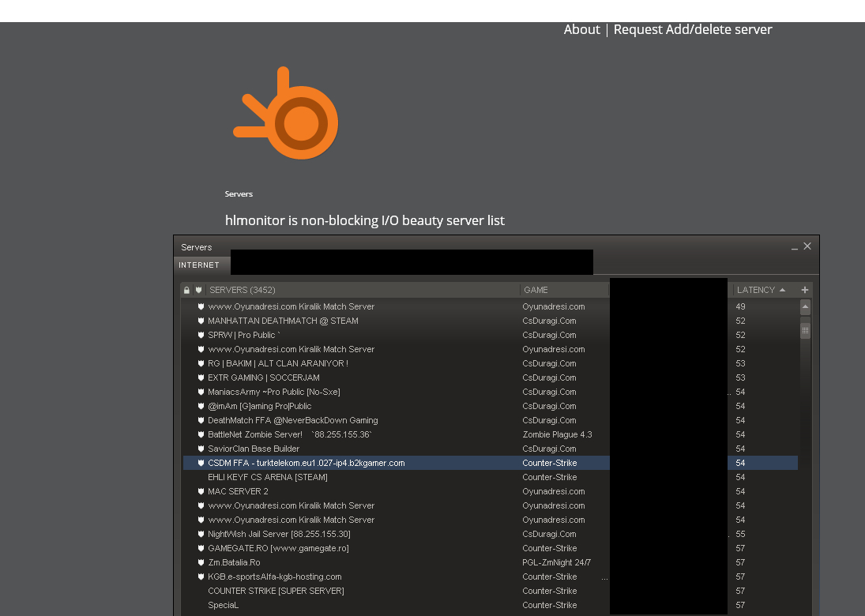865x616 pixels.
Task: Click the Servers window title
Action: 197,247
